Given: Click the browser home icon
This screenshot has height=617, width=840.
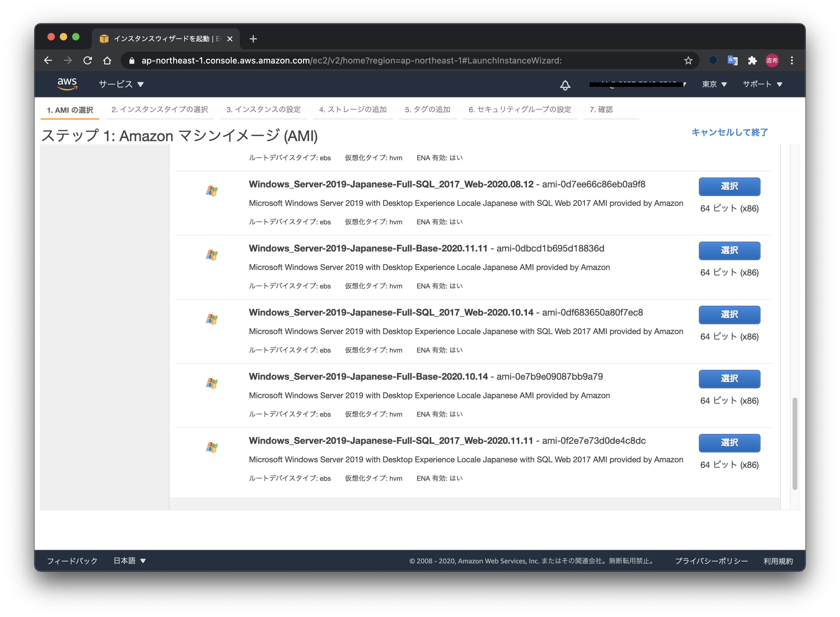Looking at the screenshot, I should coord(107,60).
